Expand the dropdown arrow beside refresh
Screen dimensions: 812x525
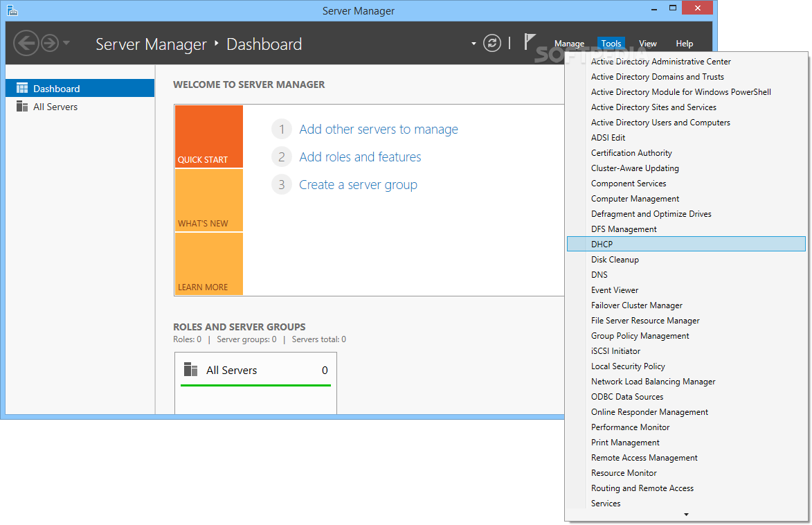pos(473,44)
